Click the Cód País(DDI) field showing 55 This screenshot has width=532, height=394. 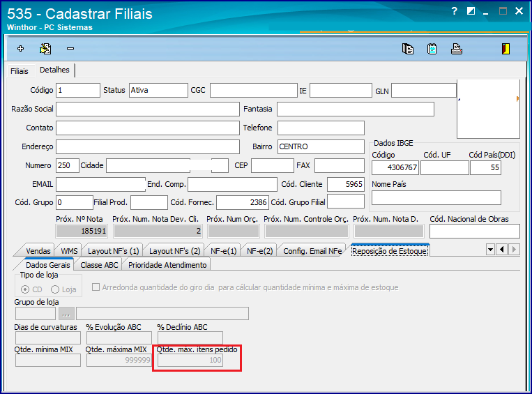pyautogui.click(x=485, y=167)
